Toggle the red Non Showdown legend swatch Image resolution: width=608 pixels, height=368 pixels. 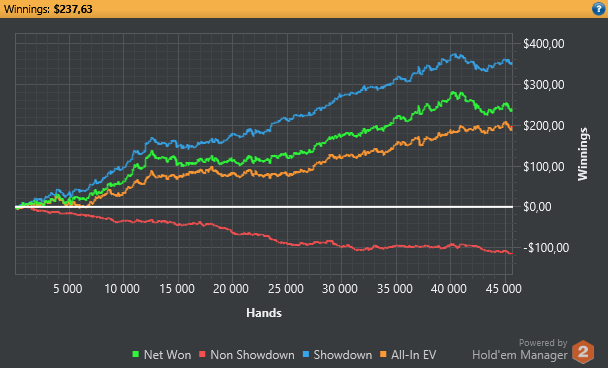coord(202,354)
